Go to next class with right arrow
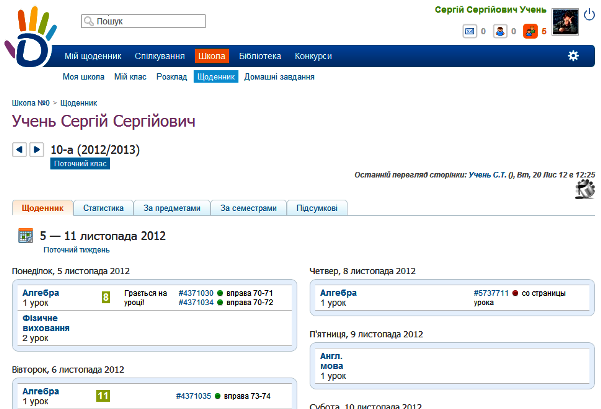Viewport: 601px width, 409px height. [37, 150]
